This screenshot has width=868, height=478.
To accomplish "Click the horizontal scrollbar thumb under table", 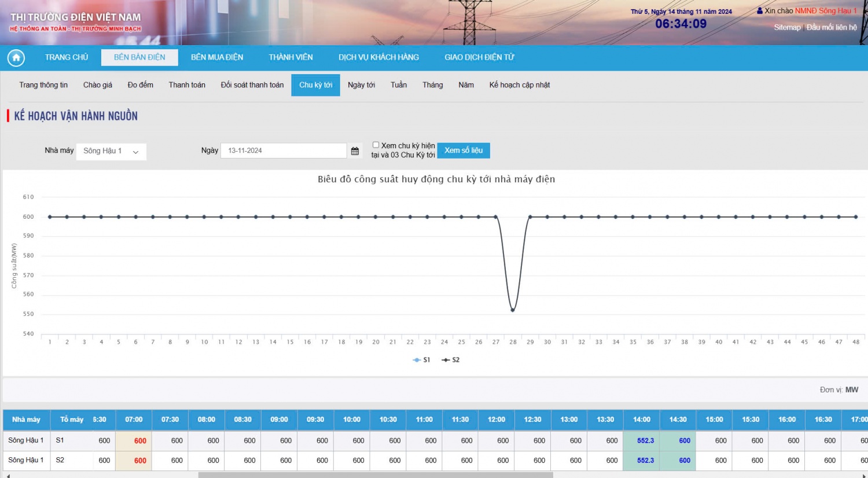I will [375, 475].
